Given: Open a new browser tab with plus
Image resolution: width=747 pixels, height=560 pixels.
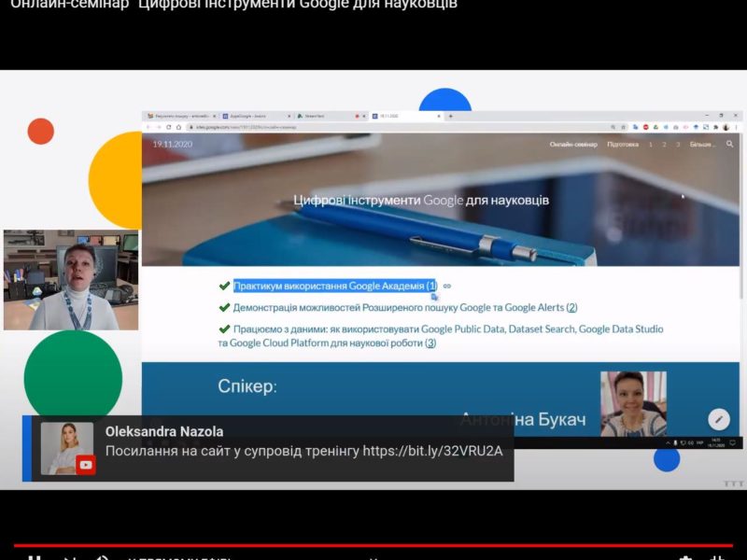Looking at the screenshot, I should 450,116.
